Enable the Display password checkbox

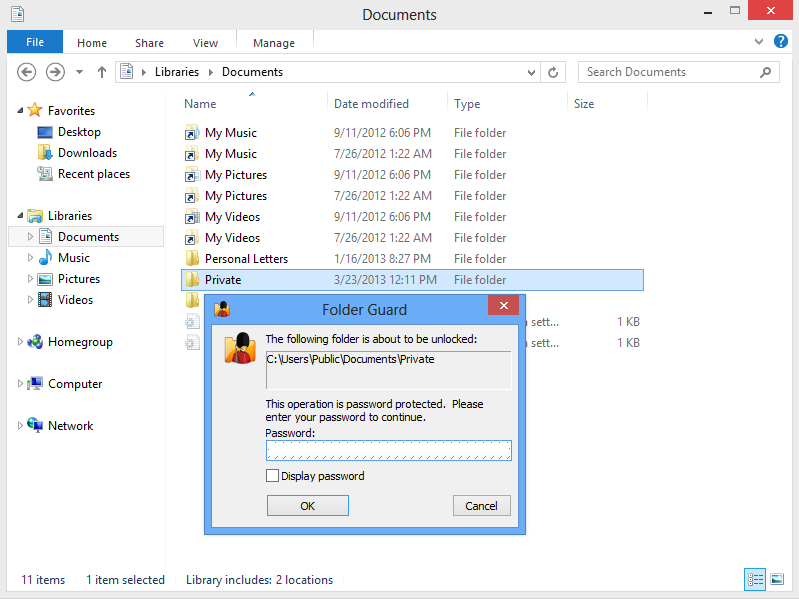pos(273,476)
